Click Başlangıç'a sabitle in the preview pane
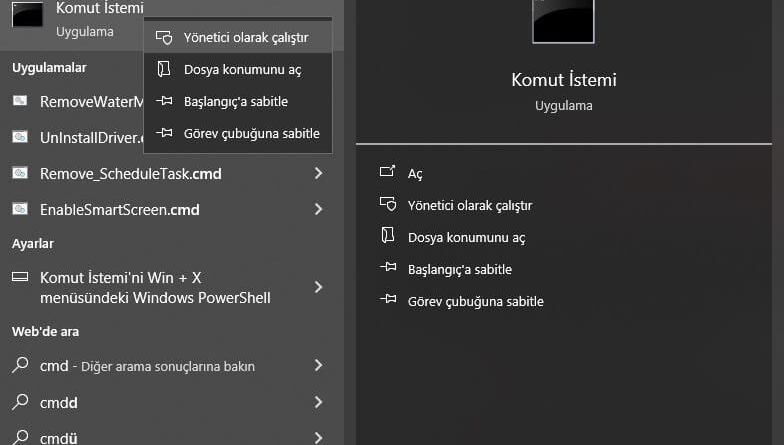The height and width of the screenshot is (445, 784). (459, 269)
